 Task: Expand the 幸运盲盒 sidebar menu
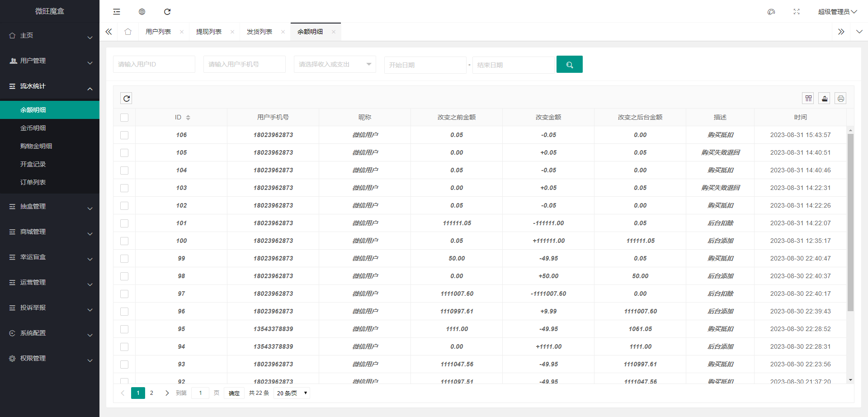[50, 257]
